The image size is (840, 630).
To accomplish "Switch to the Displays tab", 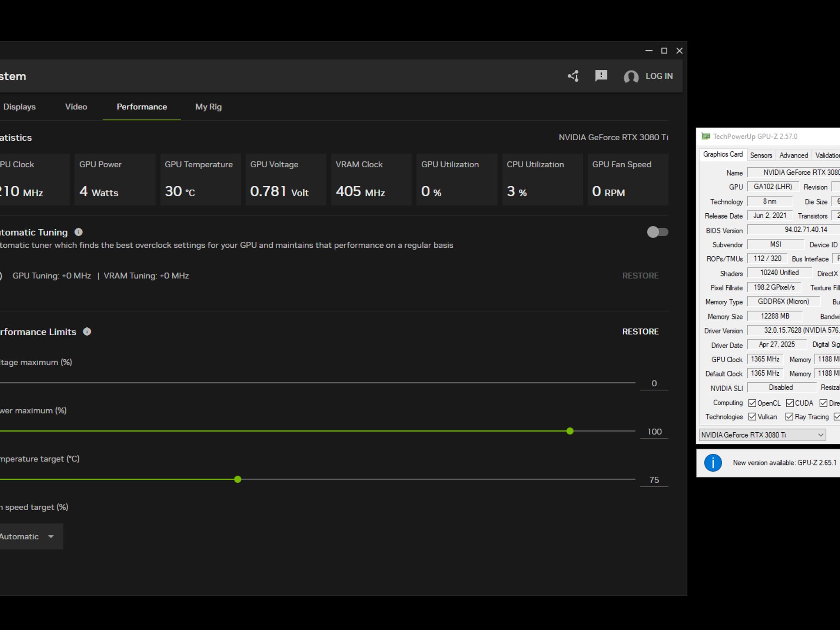I will point(19,107).
